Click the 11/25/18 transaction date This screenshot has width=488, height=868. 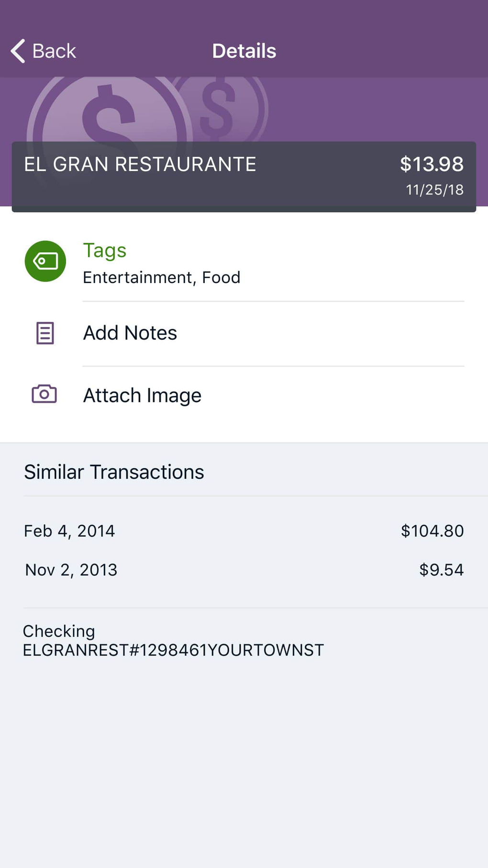pos(434,190)
